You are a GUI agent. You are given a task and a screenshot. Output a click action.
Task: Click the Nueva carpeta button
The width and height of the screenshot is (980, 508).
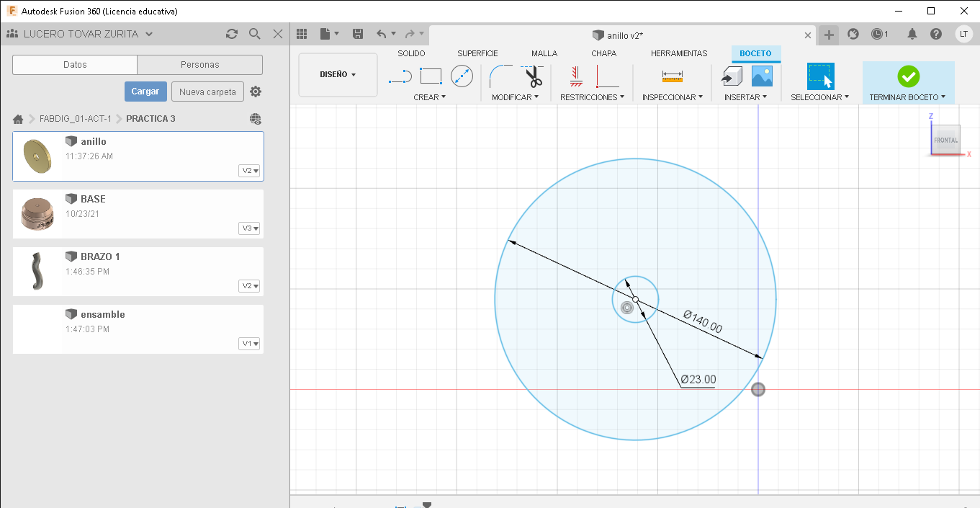click(207, 92)
